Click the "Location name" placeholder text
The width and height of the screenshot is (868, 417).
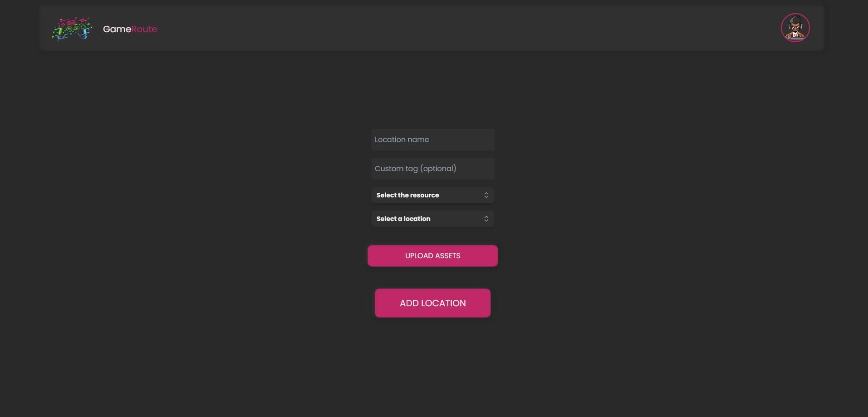point(402,140)
